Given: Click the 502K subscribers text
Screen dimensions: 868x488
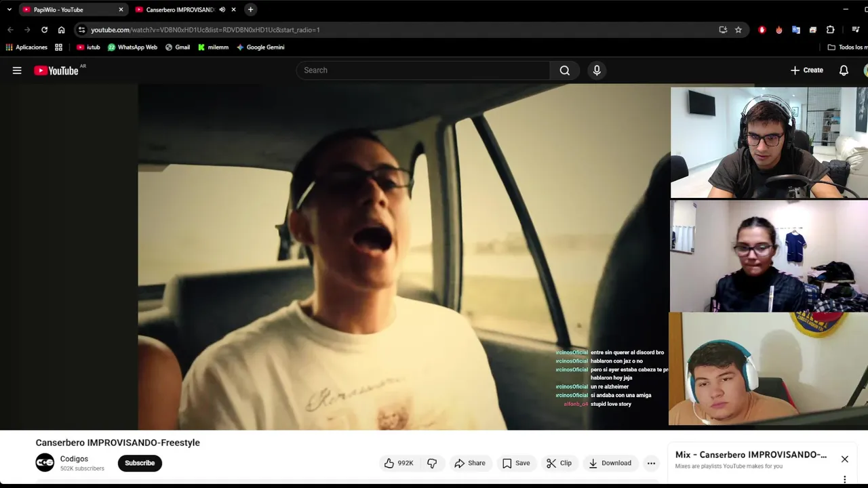Looking at the screenshot, I should [82, 468].
